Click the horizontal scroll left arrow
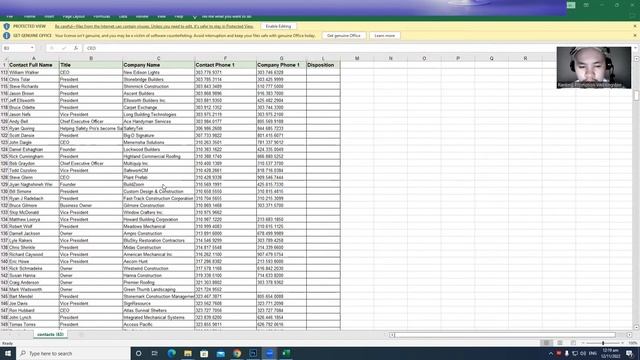 [x=391, y=335]
